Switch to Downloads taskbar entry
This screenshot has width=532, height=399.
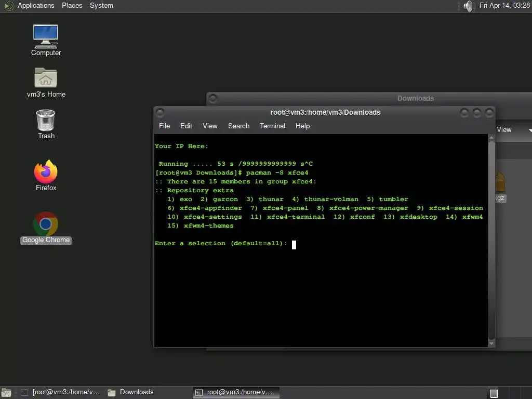[131, 393]
